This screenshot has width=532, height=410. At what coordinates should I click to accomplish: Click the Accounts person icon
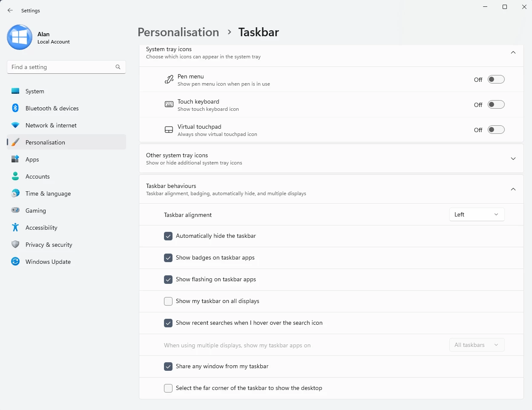[15, 176]
